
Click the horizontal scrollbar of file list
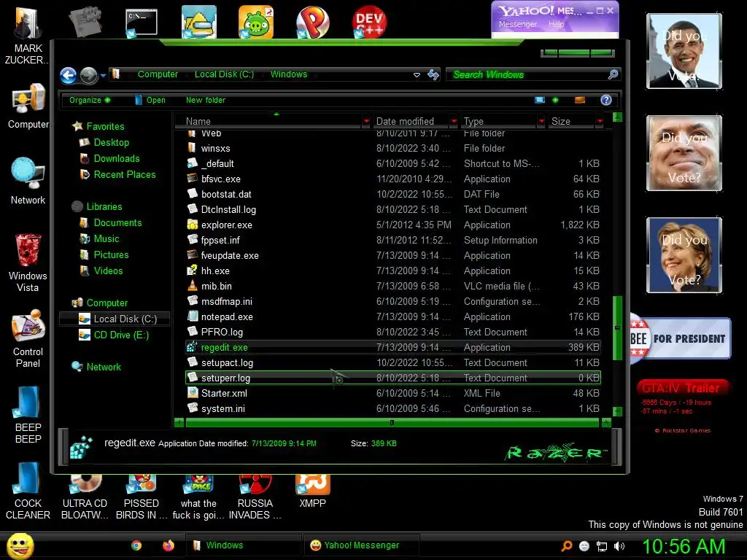tap(392, 422)
